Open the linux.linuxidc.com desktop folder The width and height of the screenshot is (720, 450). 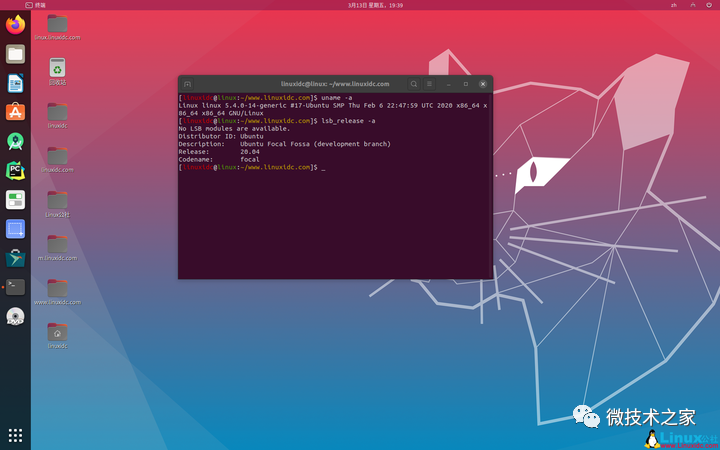click(57, 28)
